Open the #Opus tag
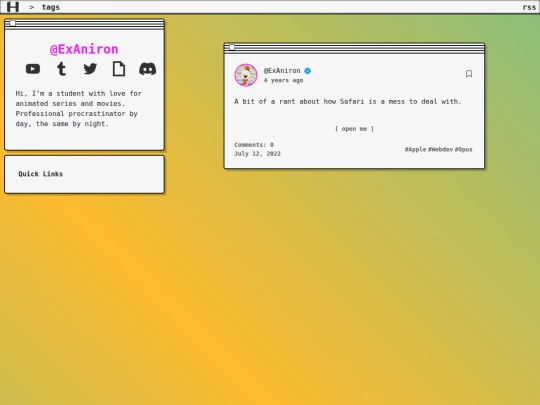This screenshot has height=405, width=540. tap(464, 149)
